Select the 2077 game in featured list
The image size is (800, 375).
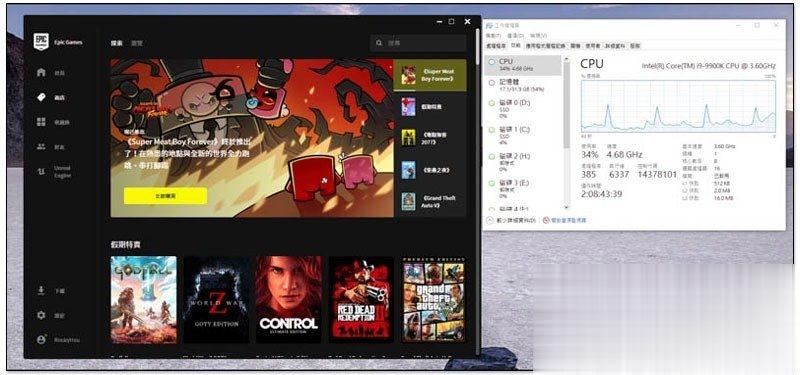point(430,138)
